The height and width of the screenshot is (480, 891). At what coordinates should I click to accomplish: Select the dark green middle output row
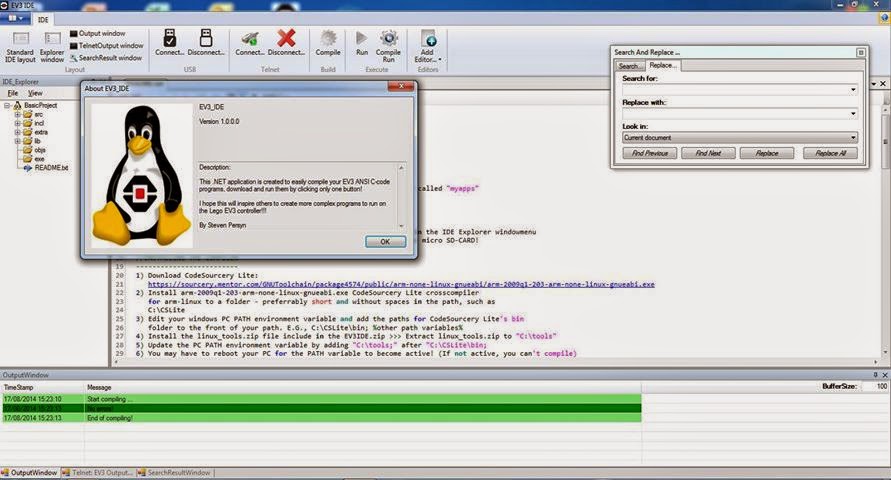point(321,408)
